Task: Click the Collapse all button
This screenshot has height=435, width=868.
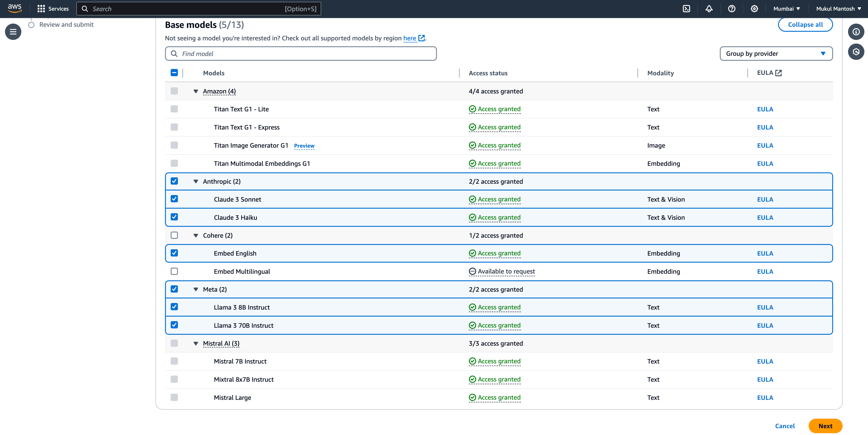Action: coord(805,25)
